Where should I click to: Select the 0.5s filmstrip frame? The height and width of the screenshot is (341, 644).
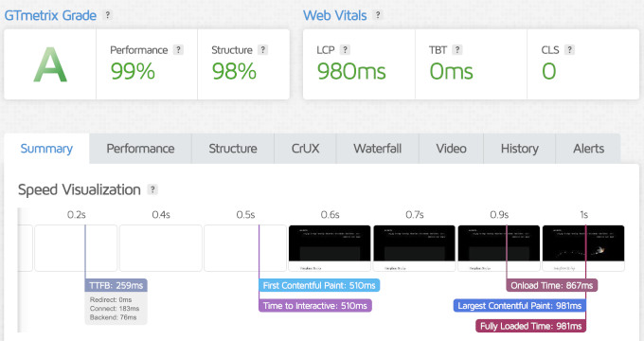tap(245, 248)
